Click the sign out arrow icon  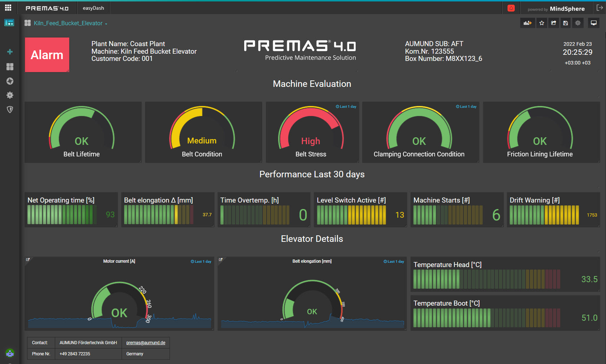[x=600, y=8]
